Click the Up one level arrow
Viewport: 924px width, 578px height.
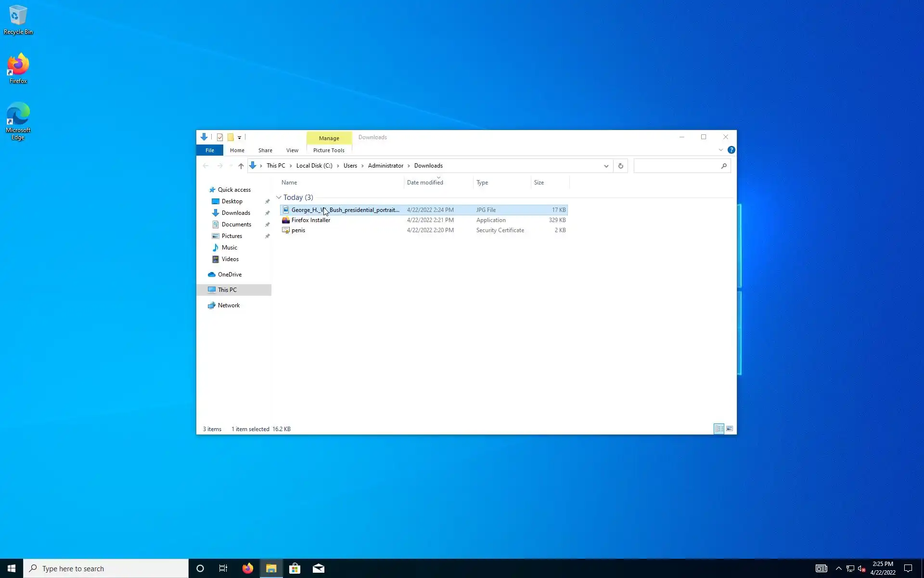click(x=241, y=166)
